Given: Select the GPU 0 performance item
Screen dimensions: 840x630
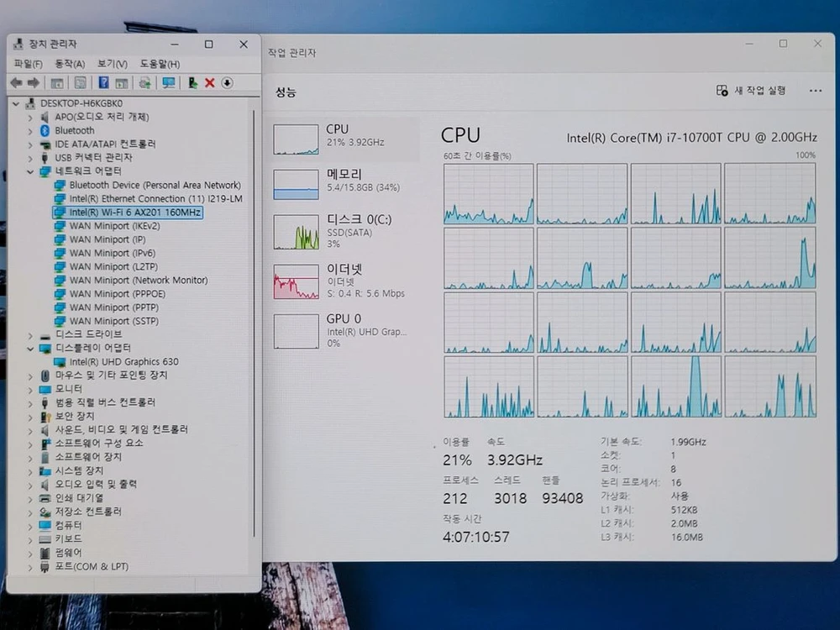Looking at the screenshot, I should click(343, 331).
